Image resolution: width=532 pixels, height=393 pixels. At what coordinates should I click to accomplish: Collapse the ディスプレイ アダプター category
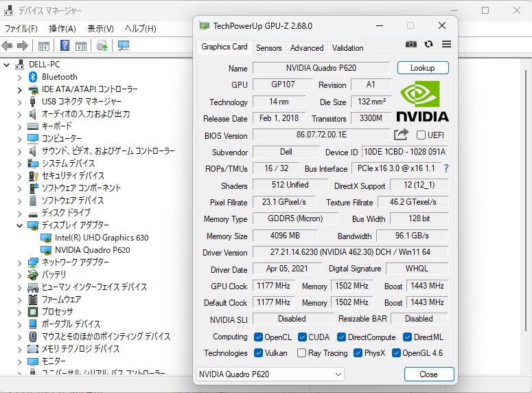pos(19,225)
